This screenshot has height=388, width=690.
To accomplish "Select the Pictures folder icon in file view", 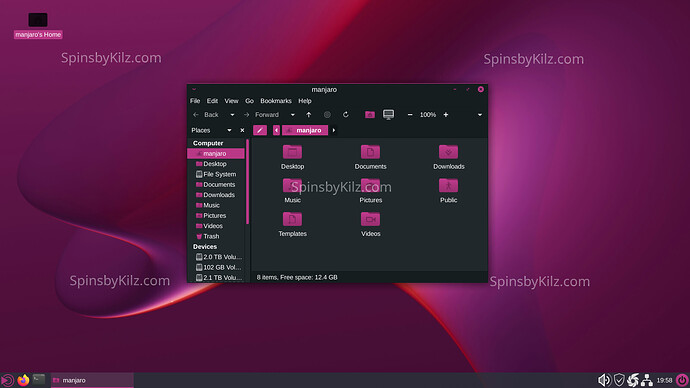I will pyautogui.click(x=370, y=186).
